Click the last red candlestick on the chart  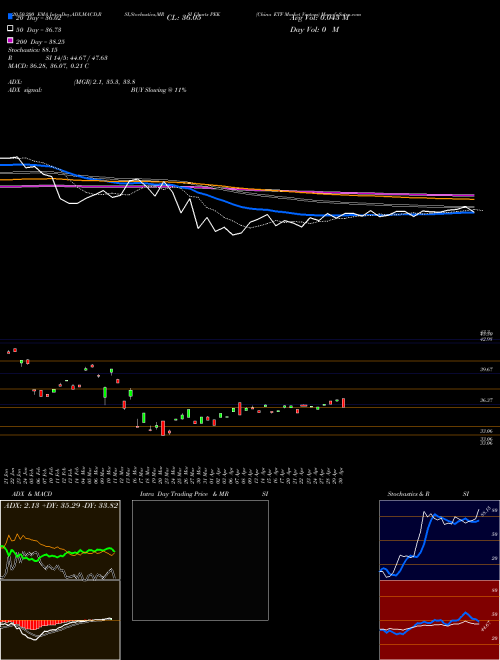(344, 403)
